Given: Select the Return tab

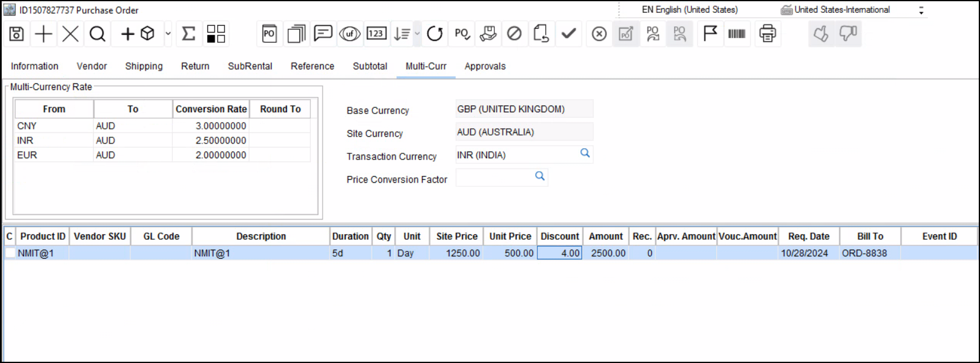Looking at the screenshot, I should point(195,66).
